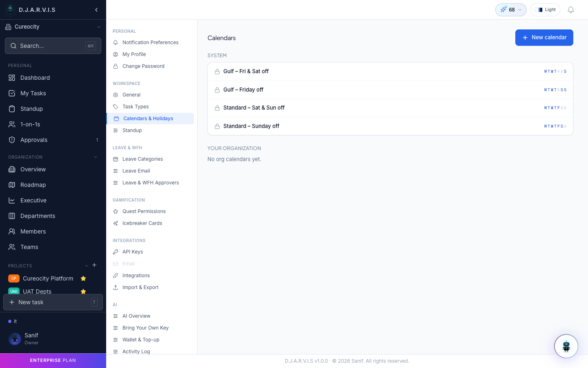Open My Profile settings

point(150,54)
